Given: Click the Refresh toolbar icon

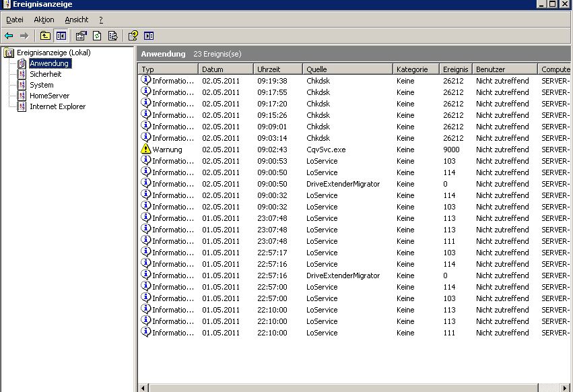Looking at the screenshot, I should click(97, 36).
